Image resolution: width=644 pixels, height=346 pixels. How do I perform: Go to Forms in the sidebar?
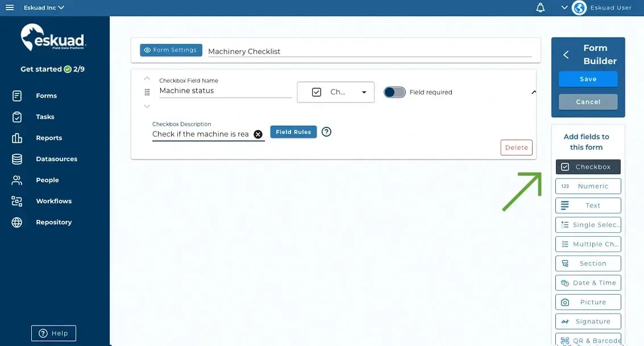[46, 96]
